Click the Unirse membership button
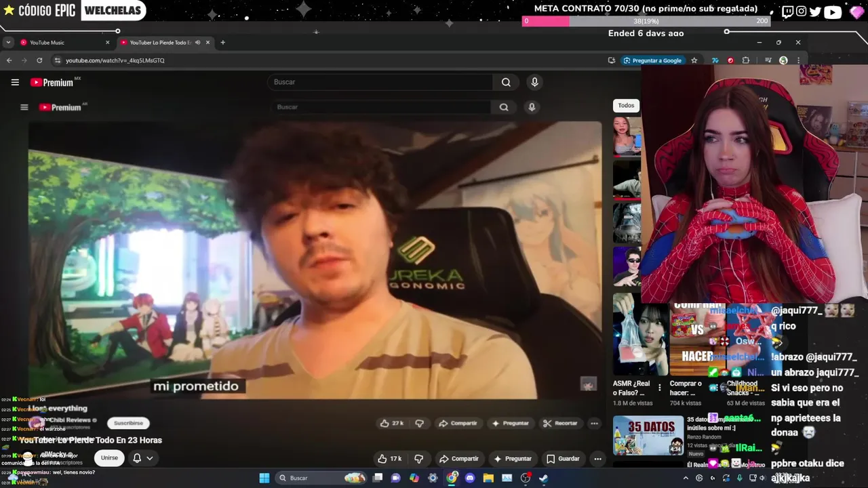This screenshot has width=868, height=488. pos(109,458)
